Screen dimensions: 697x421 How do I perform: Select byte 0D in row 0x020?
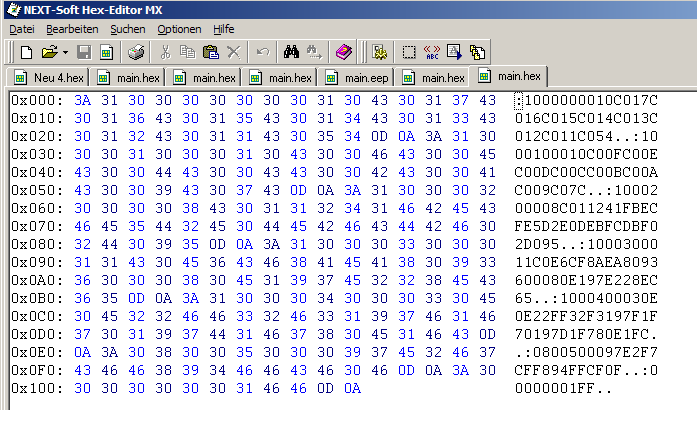(x=379, y=136)
